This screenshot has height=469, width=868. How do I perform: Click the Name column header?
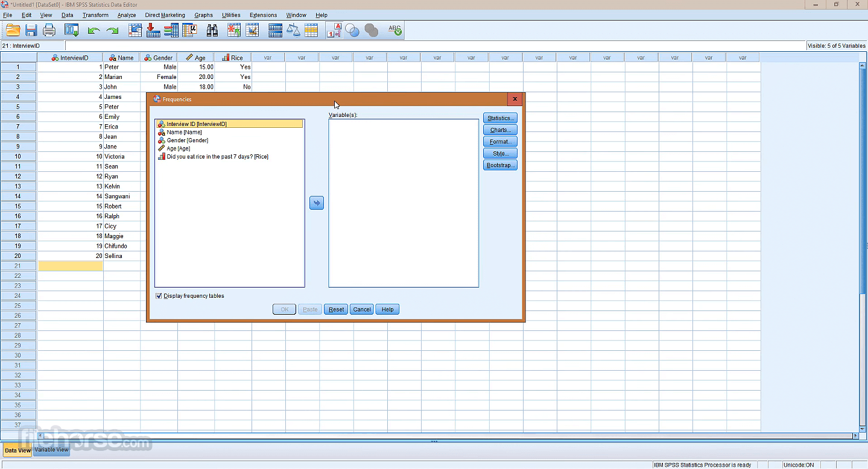122,58
